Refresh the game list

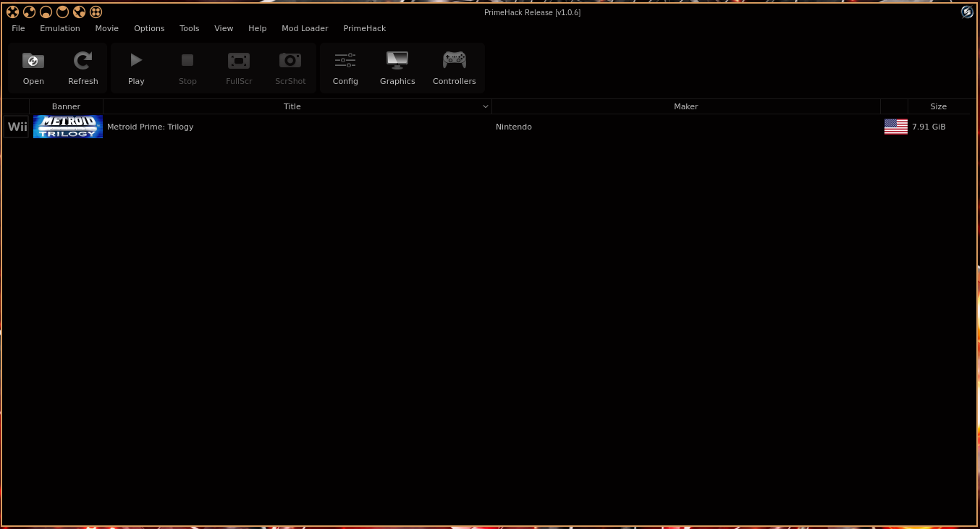[x=83, y=68]
